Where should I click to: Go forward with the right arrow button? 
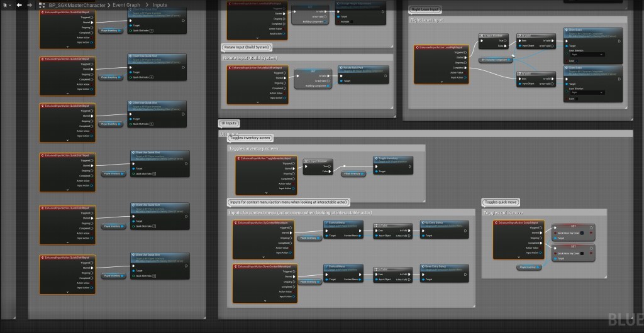tap(29, 5)
